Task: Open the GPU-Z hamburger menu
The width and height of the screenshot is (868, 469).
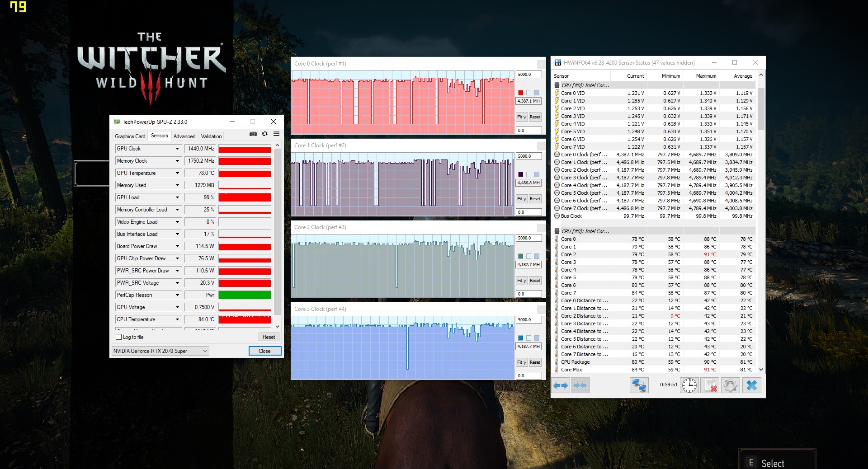Action: click(x=276, y=134)
